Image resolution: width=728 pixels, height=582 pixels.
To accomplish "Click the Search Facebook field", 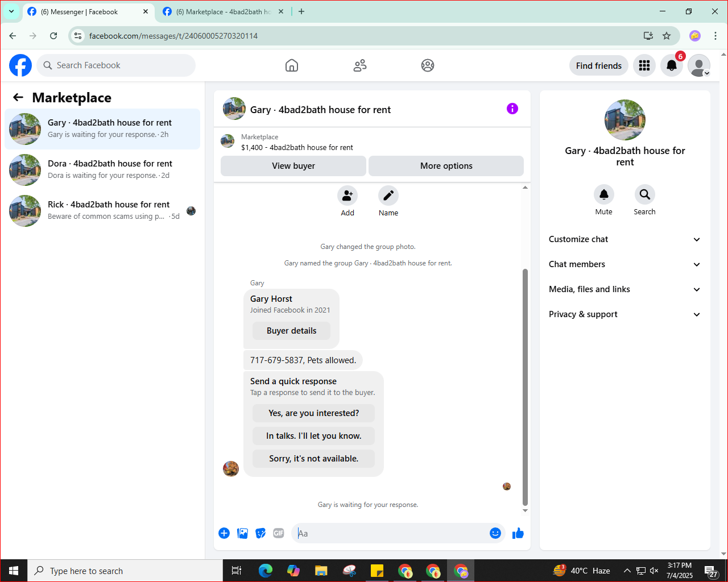I will pyautogui.click(x=116, y=65).
